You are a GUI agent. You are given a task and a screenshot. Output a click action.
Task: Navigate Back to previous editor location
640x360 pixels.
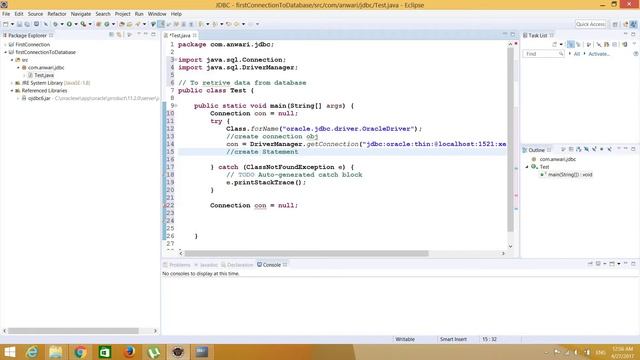(x=236, y=24)
